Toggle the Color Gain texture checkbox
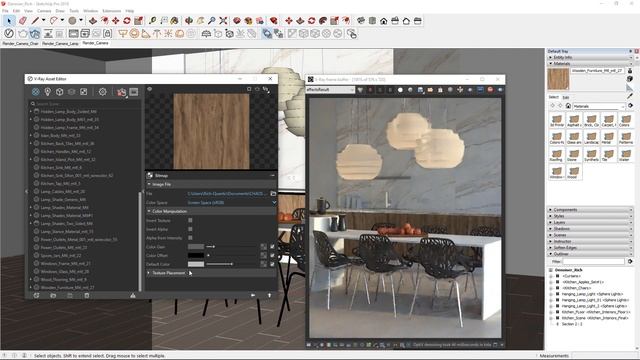The height and width of the screenshot is (360, 640). [272, 247]
